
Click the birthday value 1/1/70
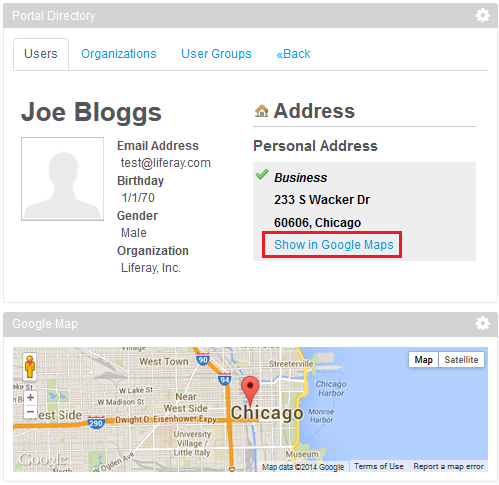click(138, 198)
